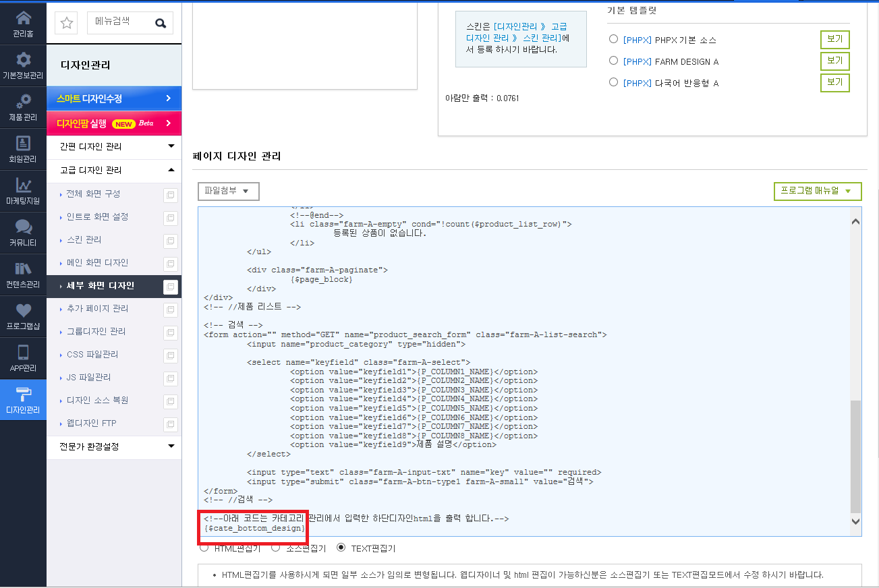The height and width of the screenshot is (588, 879).
Task: Click the 스마트 디자인수정 button
Action: click(114, 98)
